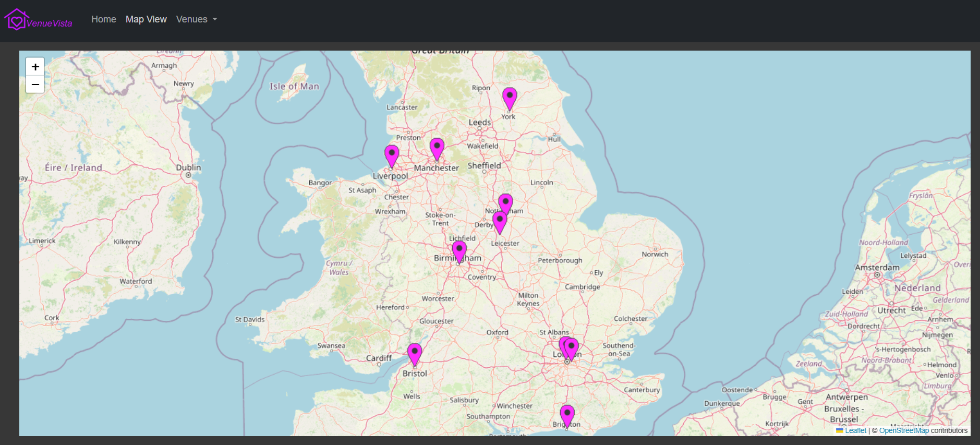Select the Birmingham venue marker

pyautogui.click(x=459, y=252)
